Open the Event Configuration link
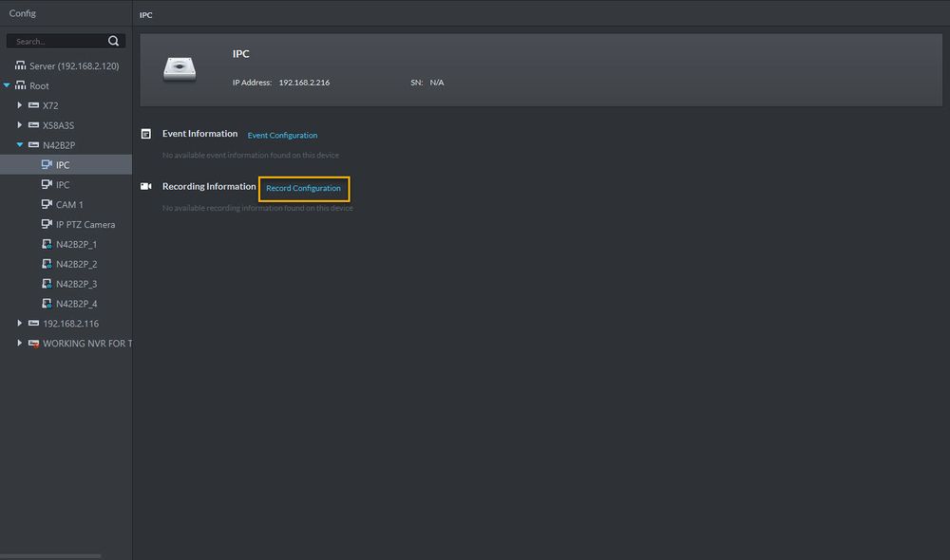This screenshot has width=950, height=560. [x=282, y=135]
